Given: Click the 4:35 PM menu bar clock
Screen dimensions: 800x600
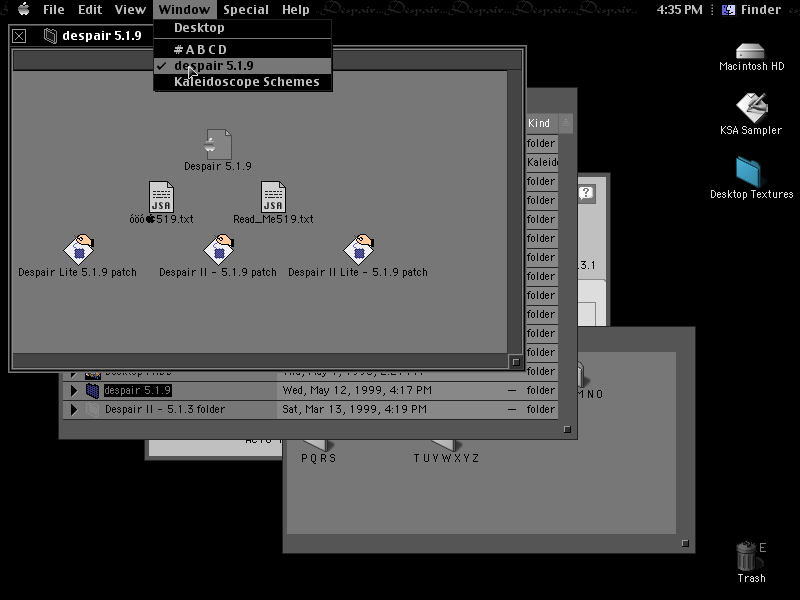Looking at the screenshot, I should tap(679, 9).
